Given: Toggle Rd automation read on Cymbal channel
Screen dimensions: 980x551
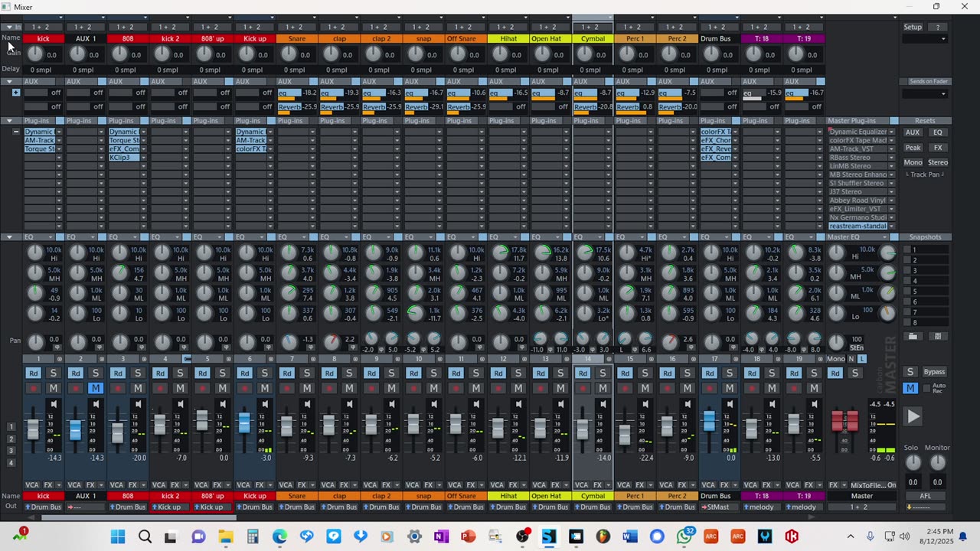Looking at the screenshot, I should [x=583, y=373].
